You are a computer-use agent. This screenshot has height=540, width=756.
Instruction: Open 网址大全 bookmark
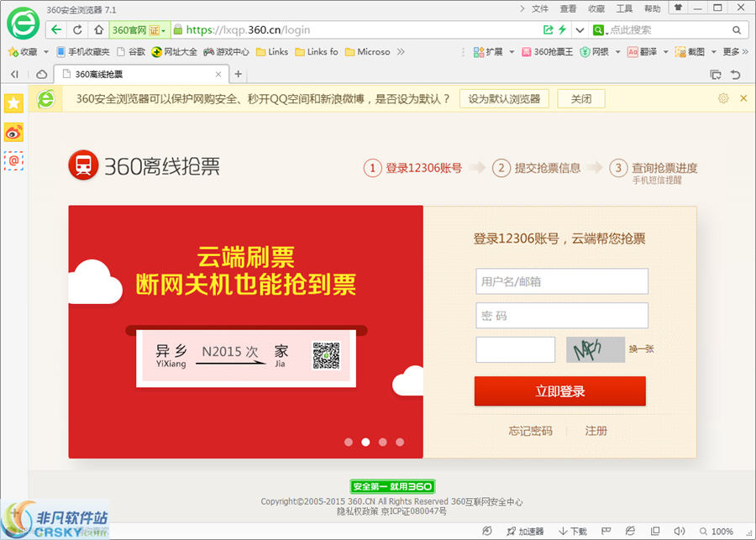point(174,51)
